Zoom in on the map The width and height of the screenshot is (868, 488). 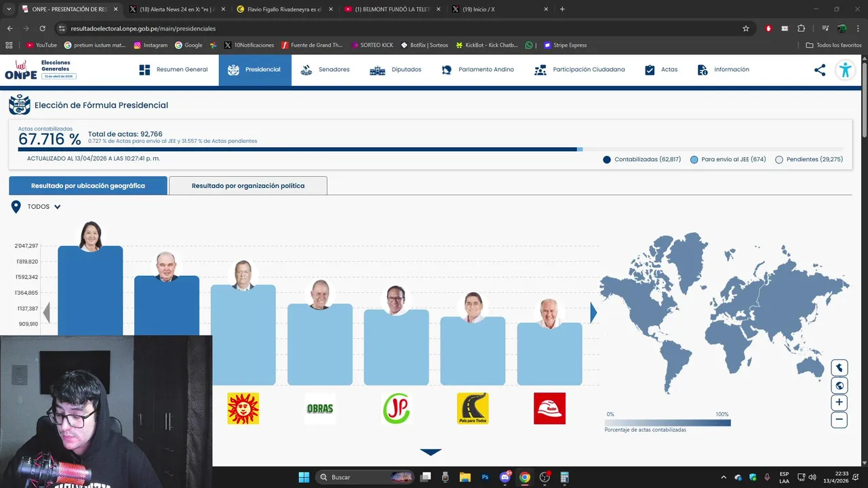click(840, 403)
